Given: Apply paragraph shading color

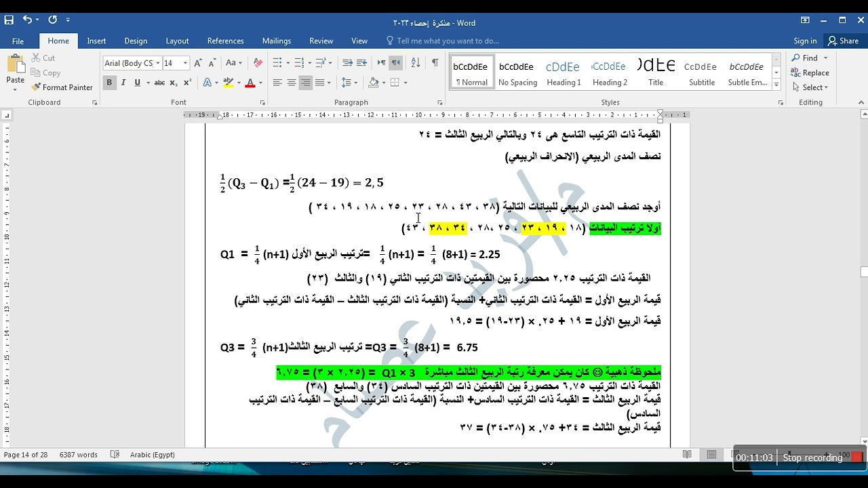Looking at the screenshot, I should [373, 83].
